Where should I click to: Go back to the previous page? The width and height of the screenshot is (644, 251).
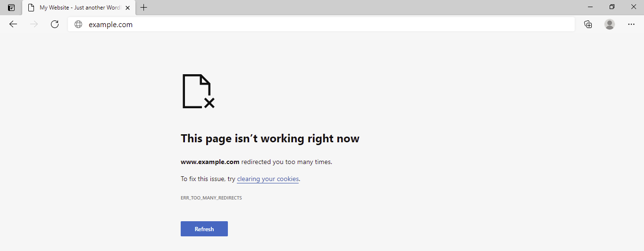coord(13,25)
